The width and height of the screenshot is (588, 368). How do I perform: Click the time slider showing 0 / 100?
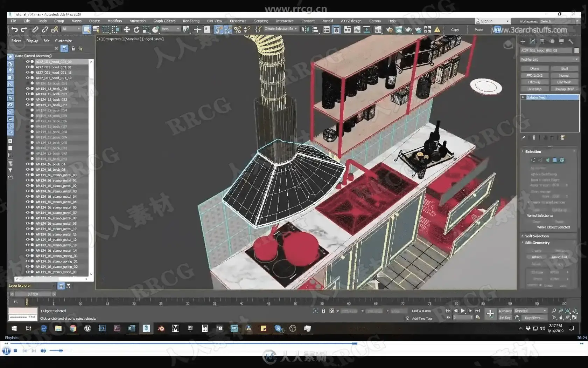coord(33,294)
